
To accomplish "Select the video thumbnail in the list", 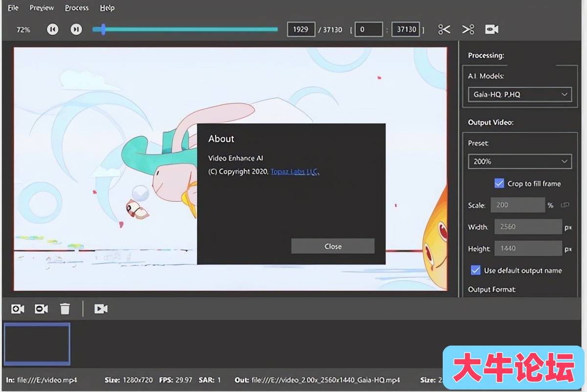I will (37, 344).
